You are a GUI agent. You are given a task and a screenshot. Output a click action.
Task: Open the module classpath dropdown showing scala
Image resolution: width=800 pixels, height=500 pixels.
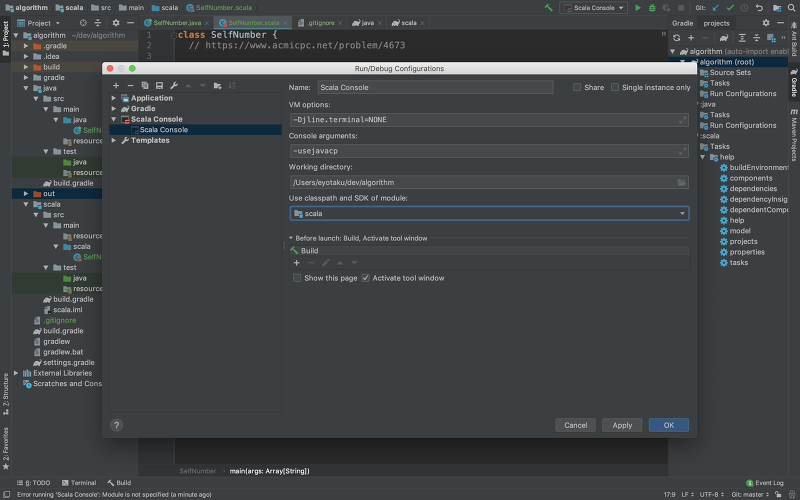pos(489,214)
